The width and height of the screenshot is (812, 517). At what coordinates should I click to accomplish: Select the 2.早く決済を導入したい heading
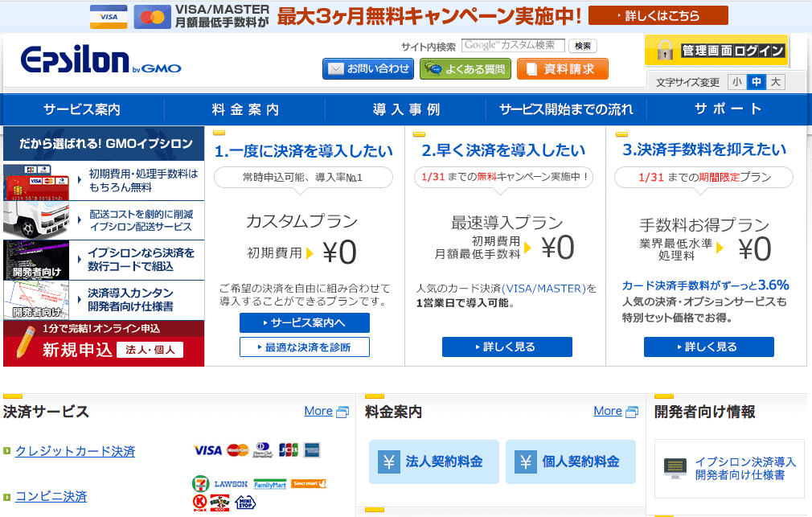click(x=504, y=150)
